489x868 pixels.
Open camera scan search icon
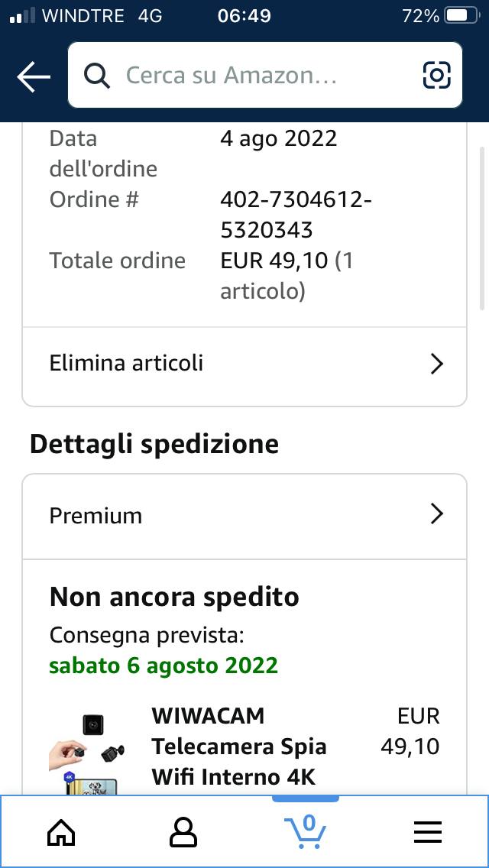pyautogui.click(x=436, y=76)
